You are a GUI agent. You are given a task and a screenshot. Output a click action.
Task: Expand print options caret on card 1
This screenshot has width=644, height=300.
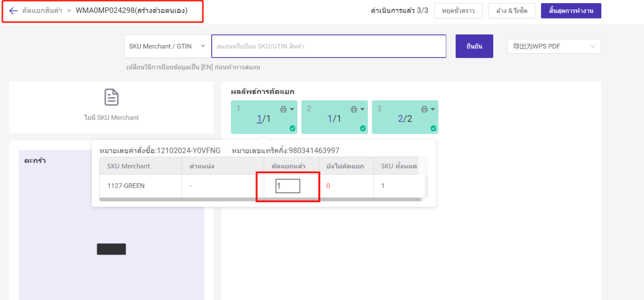click(x=292, y=109)
